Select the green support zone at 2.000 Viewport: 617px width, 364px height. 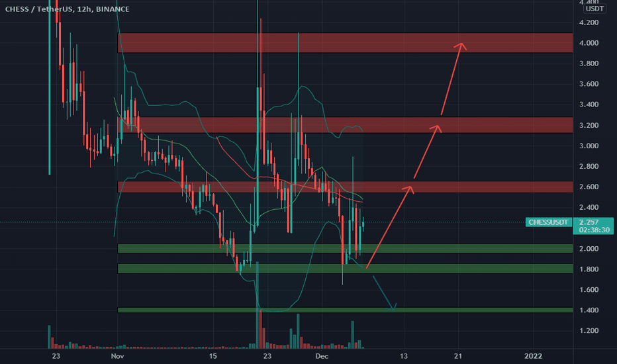click(x=345, y=248)
